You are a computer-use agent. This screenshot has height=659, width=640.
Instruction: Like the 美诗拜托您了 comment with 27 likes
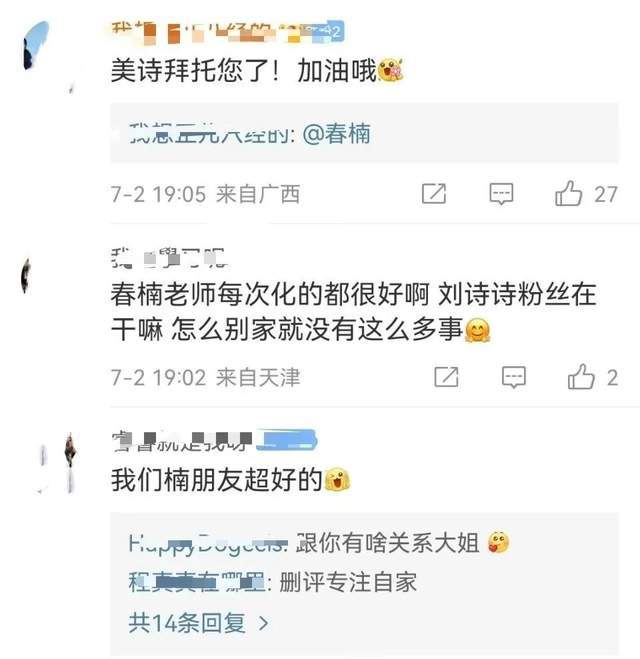pos(568,194)
